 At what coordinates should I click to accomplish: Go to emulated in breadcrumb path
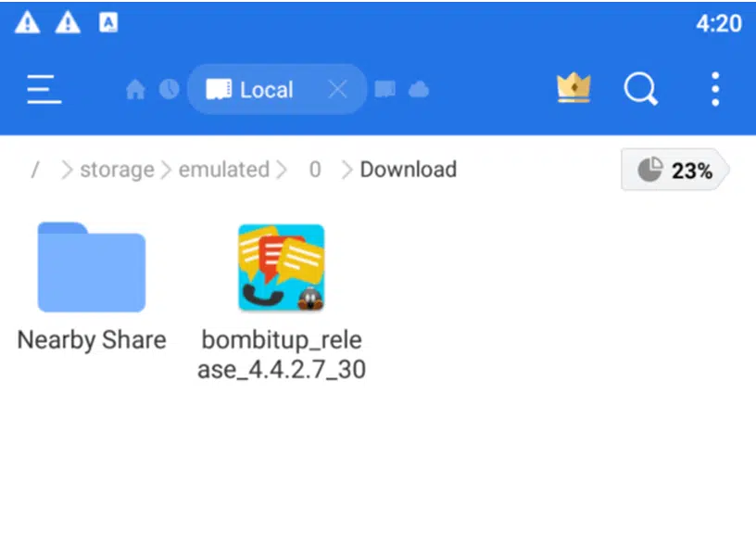coord(224,170)
